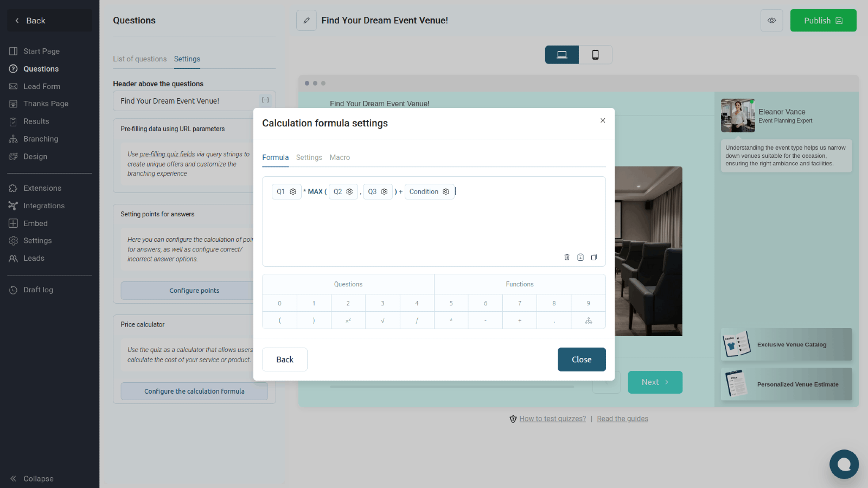Screen dimensions: 868x488
Task: Paste a formula with the clipboard icon
Action: pos(580,257)
